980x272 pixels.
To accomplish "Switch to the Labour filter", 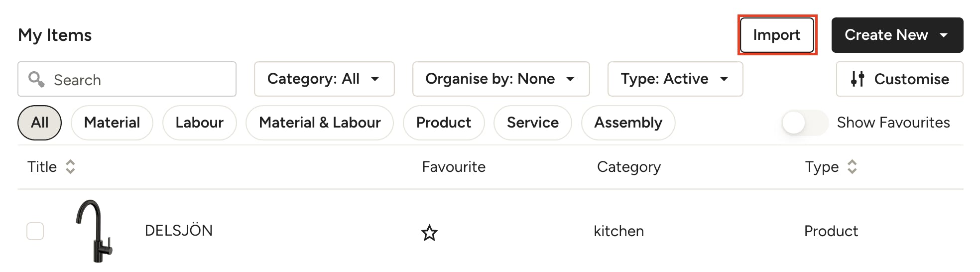I will pyautogui.click(x=199, y=123).
